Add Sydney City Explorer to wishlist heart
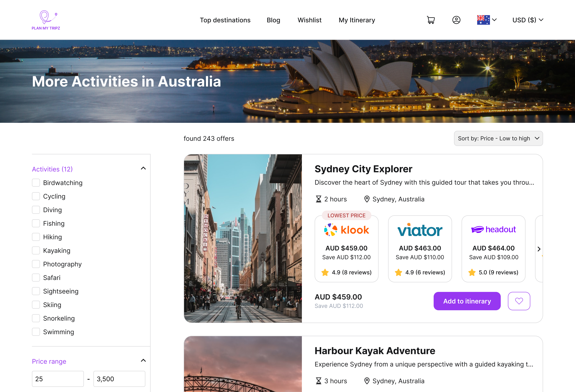This screenshot has height=392, width=575. 519,301
